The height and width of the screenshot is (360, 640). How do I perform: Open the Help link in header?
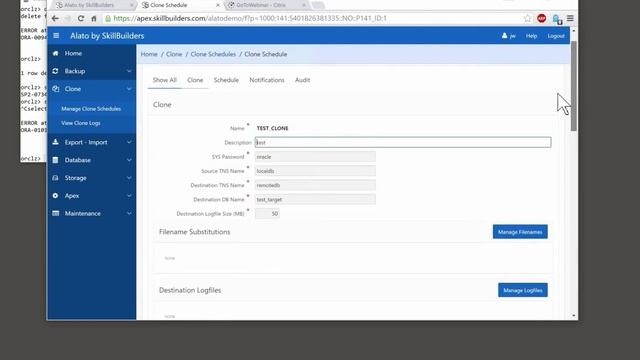pyautogui.click(x=531, y=36)
